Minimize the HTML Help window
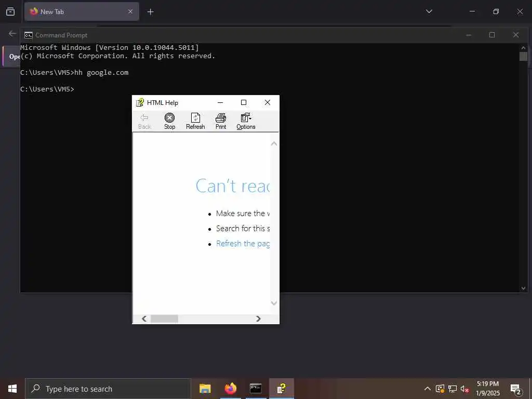This screenshot has height=399, width=532. tap(220, 102)
